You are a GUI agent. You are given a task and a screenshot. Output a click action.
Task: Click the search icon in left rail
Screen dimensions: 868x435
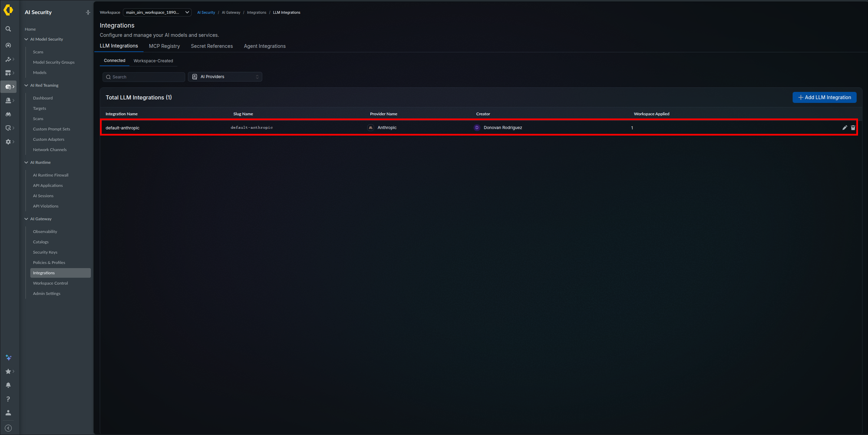(x=8, y=29)
